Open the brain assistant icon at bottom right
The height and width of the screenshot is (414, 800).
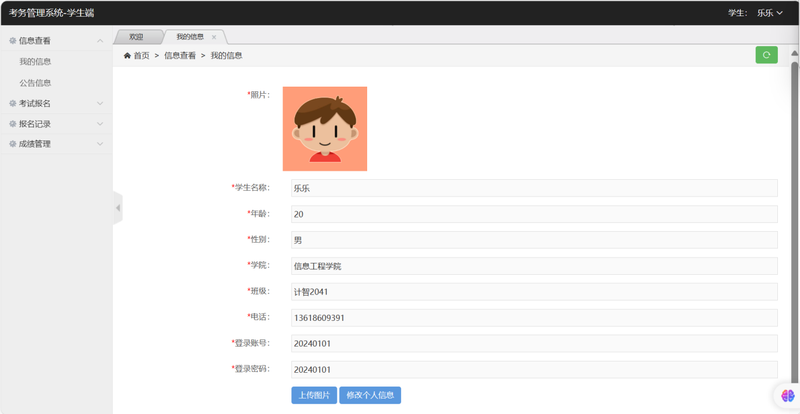788,395
